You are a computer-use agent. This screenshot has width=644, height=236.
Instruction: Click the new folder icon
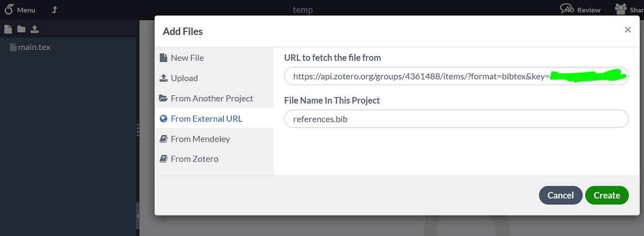click(21, 29)
